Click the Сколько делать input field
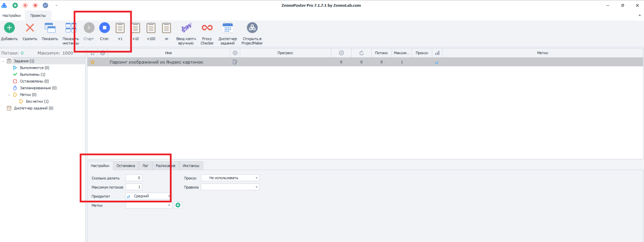Viewport: 644px width, 242px height. pos(134,178)
